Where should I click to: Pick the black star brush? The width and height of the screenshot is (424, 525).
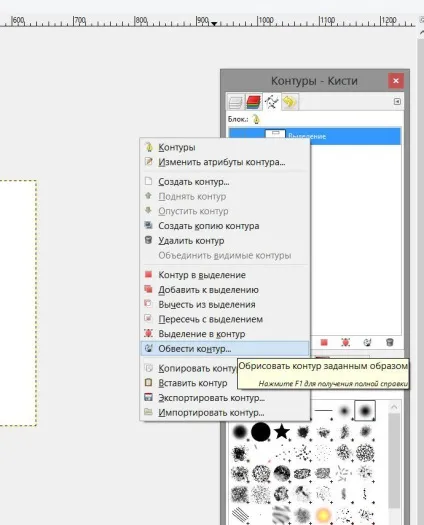click(282, 432)
